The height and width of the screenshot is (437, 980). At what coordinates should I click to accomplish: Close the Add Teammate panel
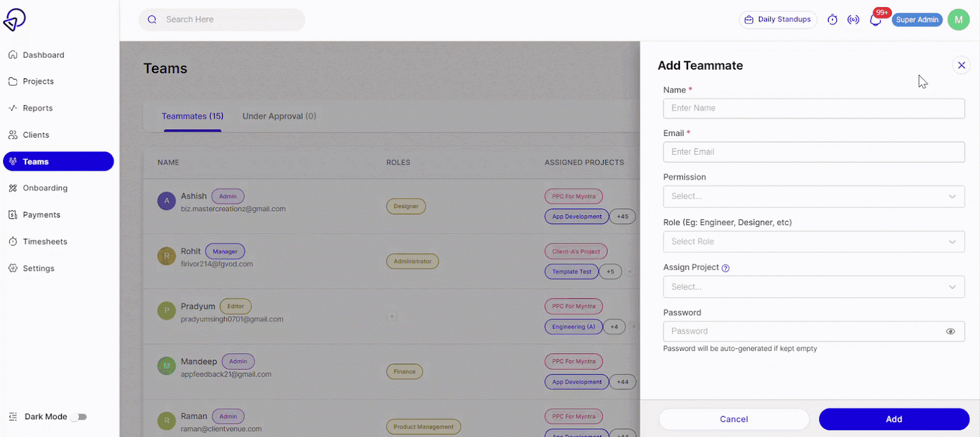pos(961,65)
